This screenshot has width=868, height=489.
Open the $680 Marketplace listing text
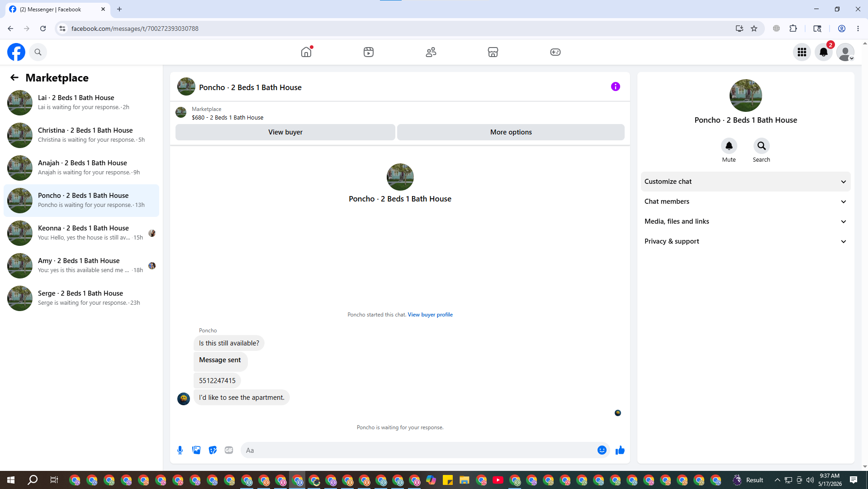pyautogui.click(x=228, y=117)
